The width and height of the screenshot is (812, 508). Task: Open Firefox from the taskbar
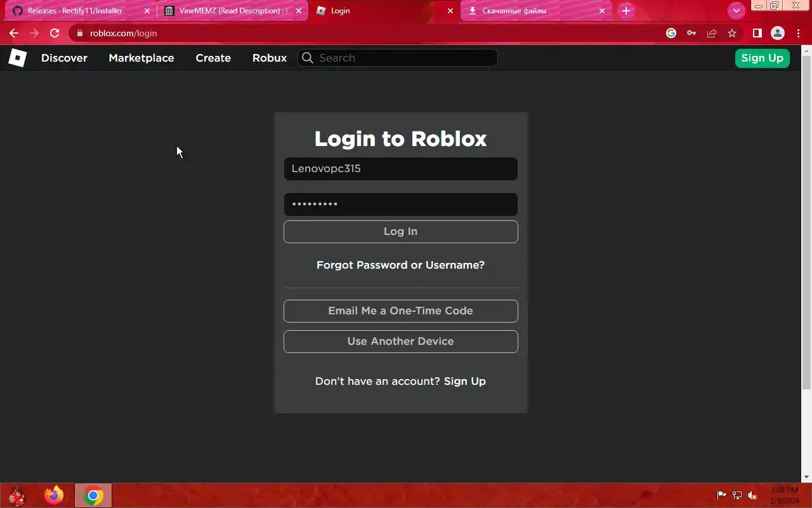point(54,495)
